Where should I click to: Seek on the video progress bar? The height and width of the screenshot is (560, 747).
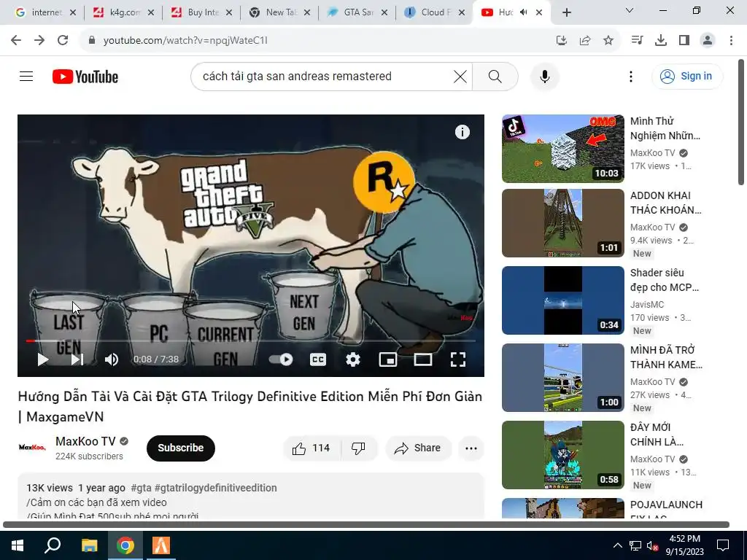(x=251, y=341)
